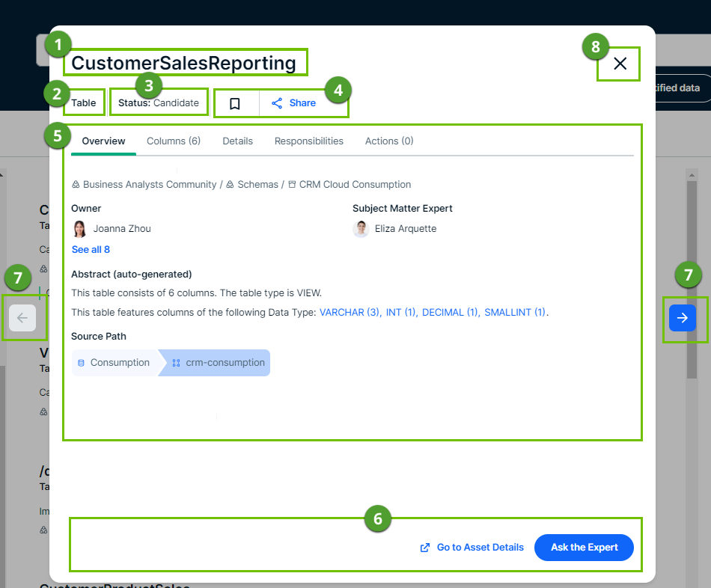The width and height of the screenshot is (711, 588).
Task: Click the Business Analysts Community breadcrumb
Action: 149,184
